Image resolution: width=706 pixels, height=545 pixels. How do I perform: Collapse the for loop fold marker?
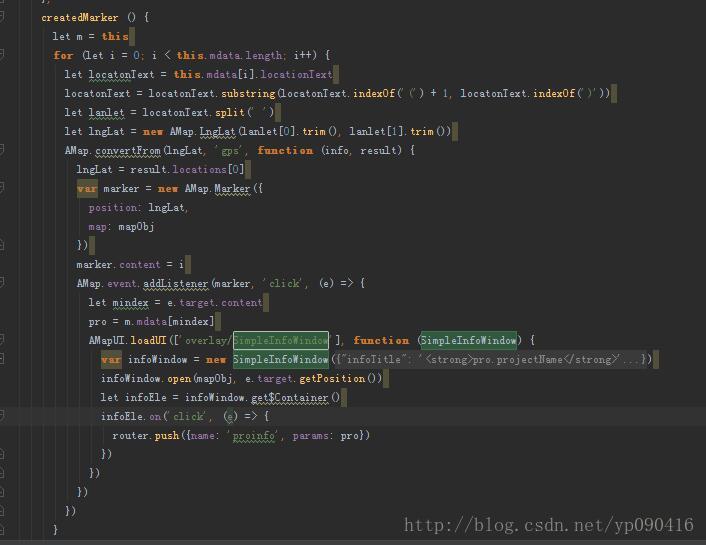(2, 55)
